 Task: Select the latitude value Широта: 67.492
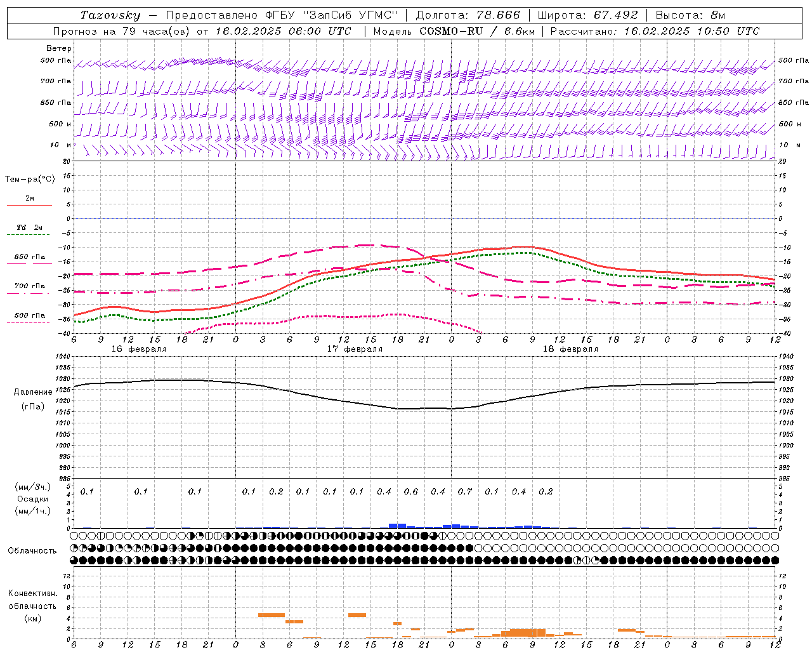[x=587, y=15]
